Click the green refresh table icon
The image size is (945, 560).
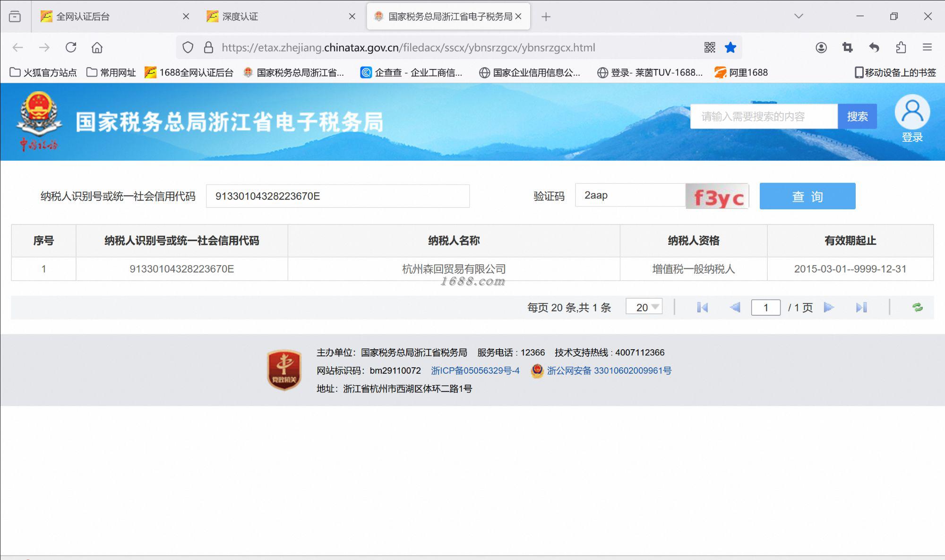917,308
